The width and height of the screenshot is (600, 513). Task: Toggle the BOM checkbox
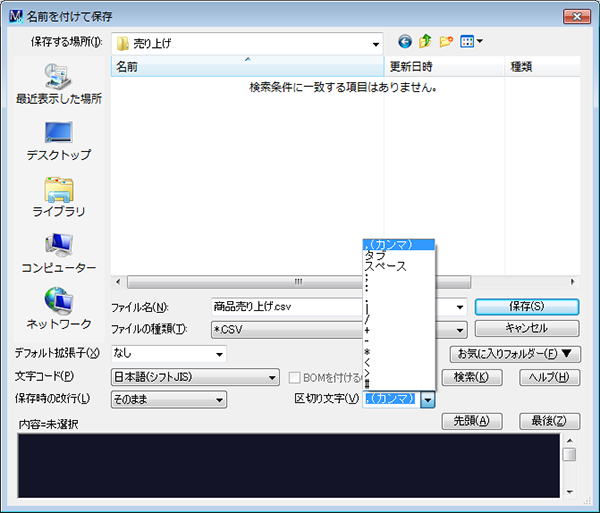pos(295,377)
